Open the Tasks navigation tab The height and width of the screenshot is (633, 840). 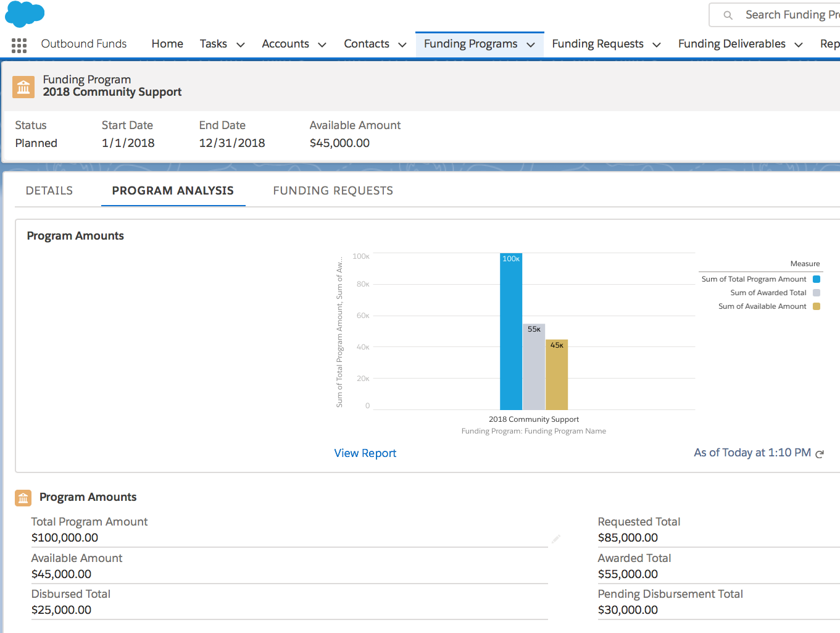[214, 44]
